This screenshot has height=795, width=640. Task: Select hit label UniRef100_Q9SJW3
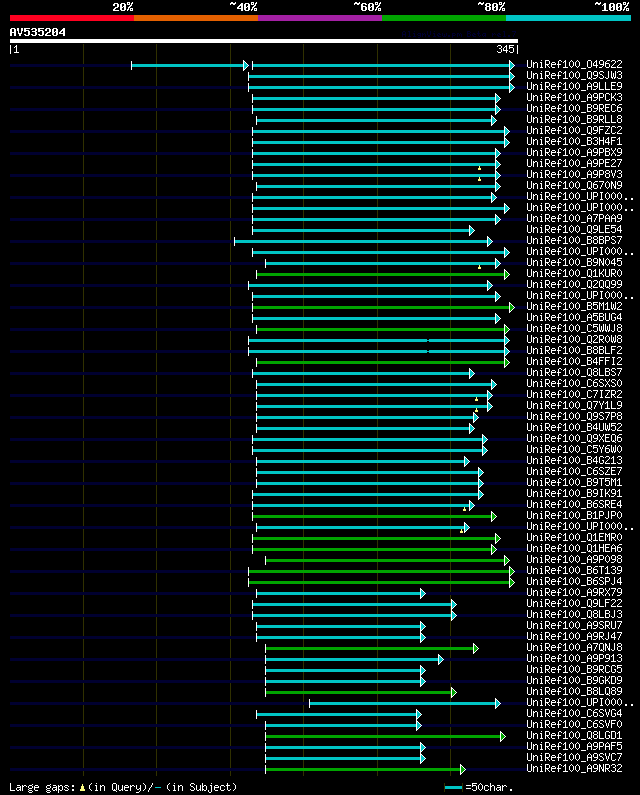coord(574,76)
